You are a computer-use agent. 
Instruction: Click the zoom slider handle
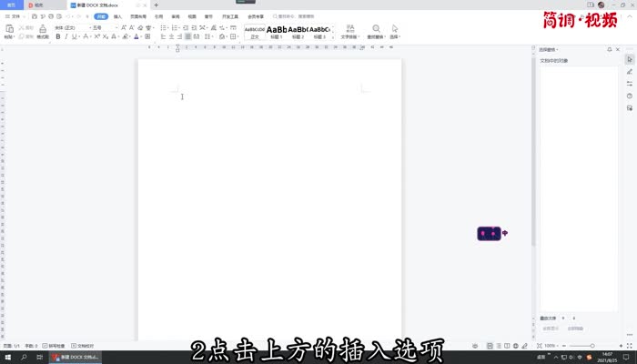point(592,347)
